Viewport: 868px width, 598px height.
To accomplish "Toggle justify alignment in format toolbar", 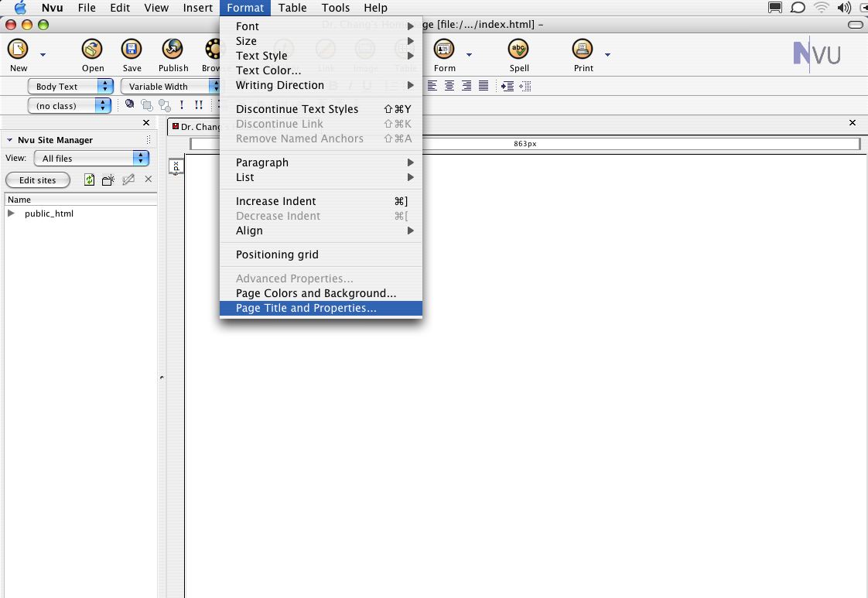I will click(484, 86).
